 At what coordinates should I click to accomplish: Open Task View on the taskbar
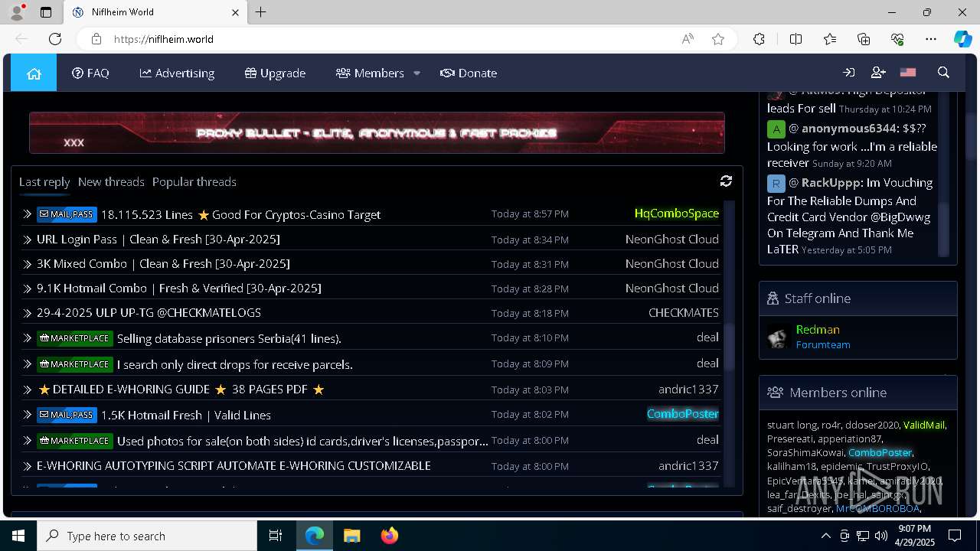(276, 536)
